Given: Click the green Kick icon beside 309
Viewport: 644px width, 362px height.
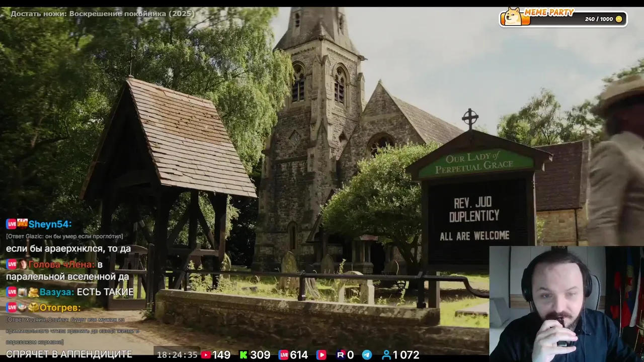Looking at the screenshot, I should coord(244,355).
